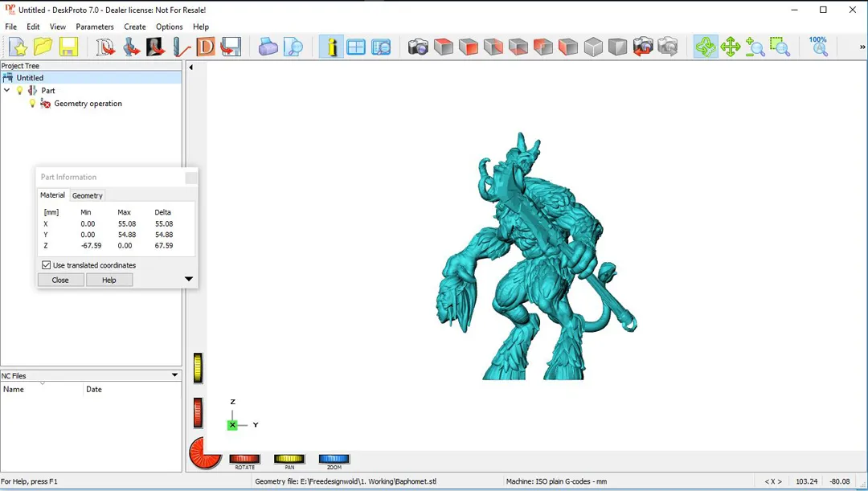Select the Part tree item

coord(48,91)
